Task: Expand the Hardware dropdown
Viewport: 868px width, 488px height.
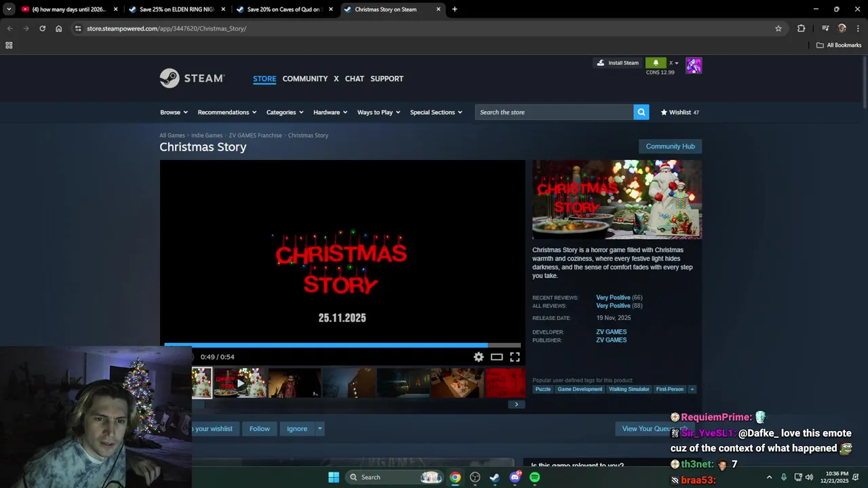Action: (x=330, y=113)
